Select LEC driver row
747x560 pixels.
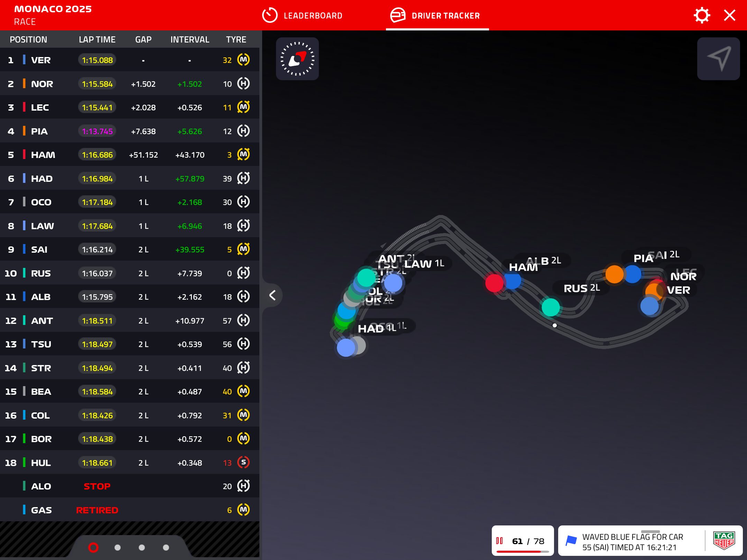130,107
